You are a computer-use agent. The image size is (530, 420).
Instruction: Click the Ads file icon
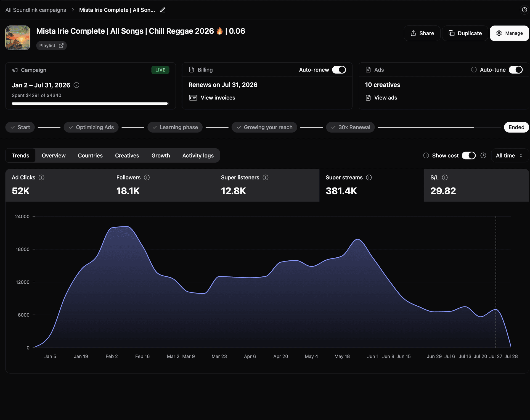(368, 70)
